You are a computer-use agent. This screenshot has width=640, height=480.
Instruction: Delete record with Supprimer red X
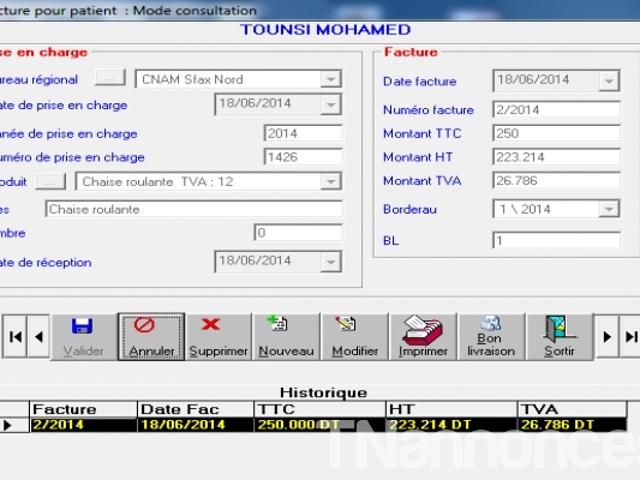pos(218,337)
